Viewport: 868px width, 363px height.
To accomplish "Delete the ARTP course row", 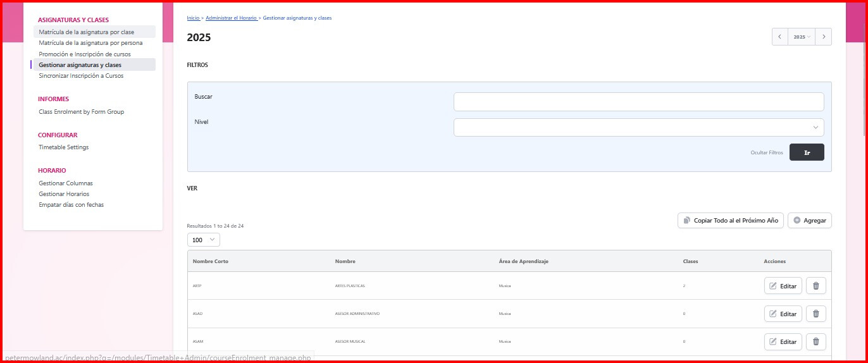I will [x=815, y=286].
